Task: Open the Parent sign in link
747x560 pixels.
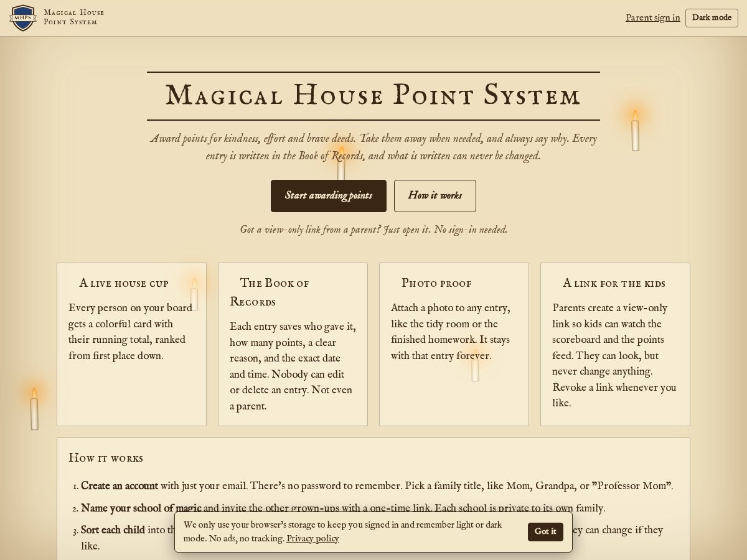Action: (x=653, y=17)
